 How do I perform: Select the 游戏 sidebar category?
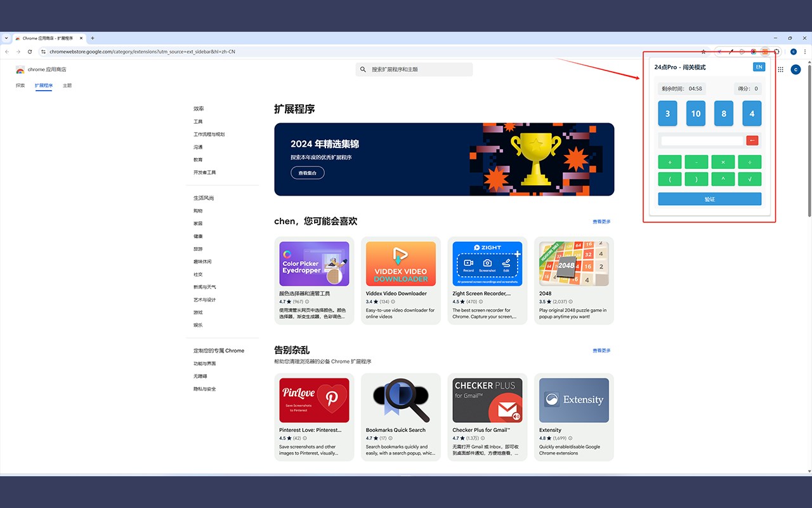(x=198, y=312)
